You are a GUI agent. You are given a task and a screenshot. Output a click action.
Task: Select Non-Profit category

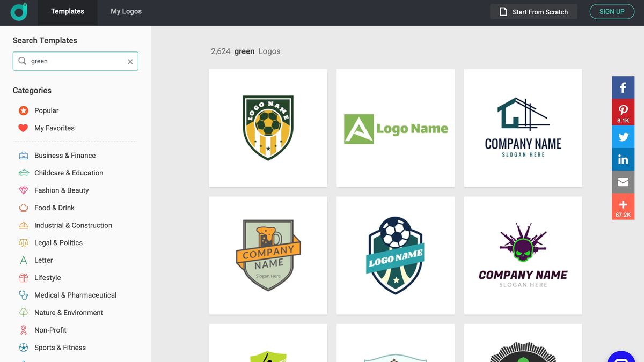point(50,330)
